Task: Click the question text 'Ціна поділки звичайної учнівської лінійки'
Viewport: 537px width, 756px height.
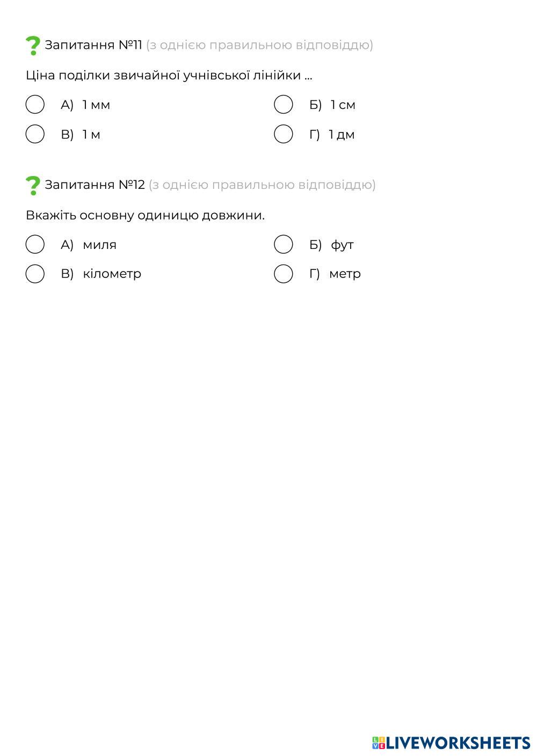Action: click(x=169, y=75)
